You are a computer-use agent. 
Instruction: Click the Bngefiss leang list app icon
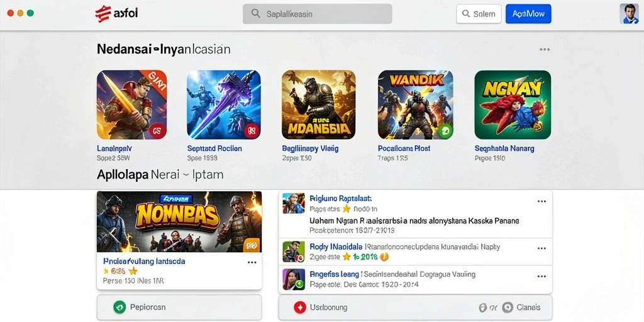294,279
